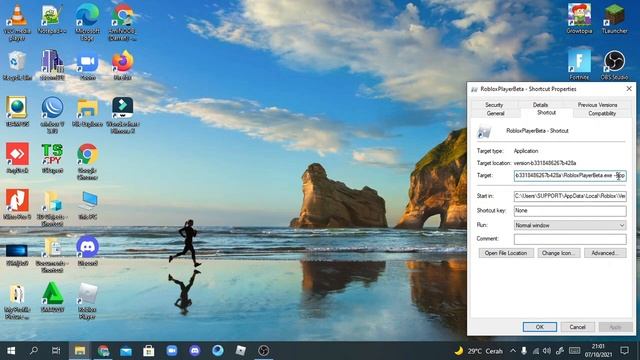Open the green triangle logo desktop shortcut
This screenshot has width=640, height=360.
pyautogui.click(x=52, y=298)
